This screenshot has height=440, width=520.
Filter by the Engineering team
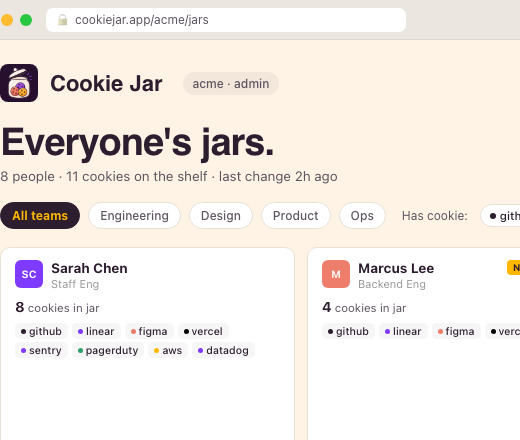(x=134, y=216)
